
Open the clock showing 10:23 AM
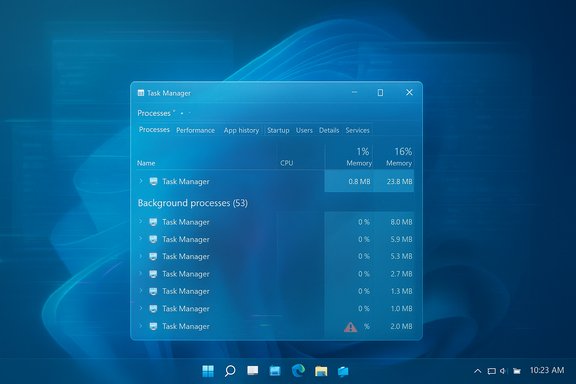[547, 370]
